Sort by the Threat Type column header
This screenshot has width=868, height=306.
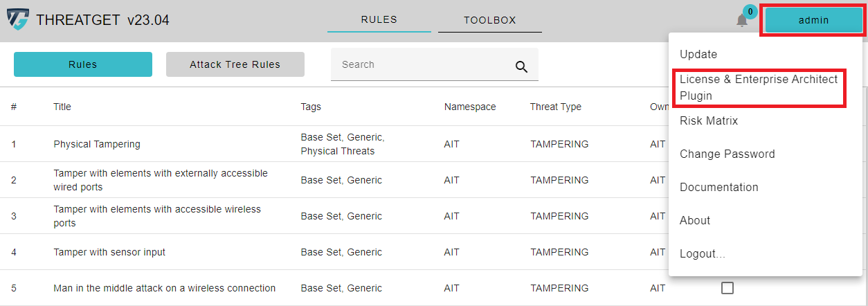555,107
